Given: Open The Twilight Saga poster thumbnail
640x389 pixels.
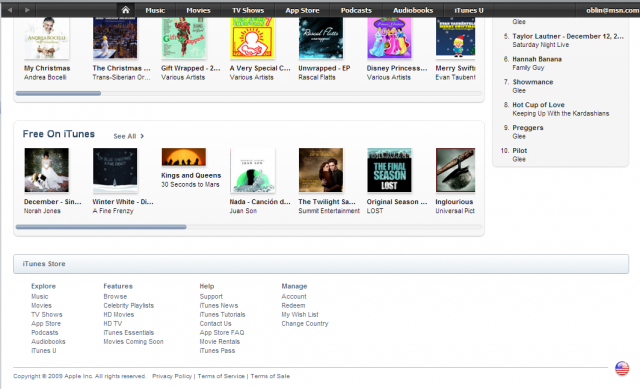Looking at the screenshot, I should coord(321,170).
